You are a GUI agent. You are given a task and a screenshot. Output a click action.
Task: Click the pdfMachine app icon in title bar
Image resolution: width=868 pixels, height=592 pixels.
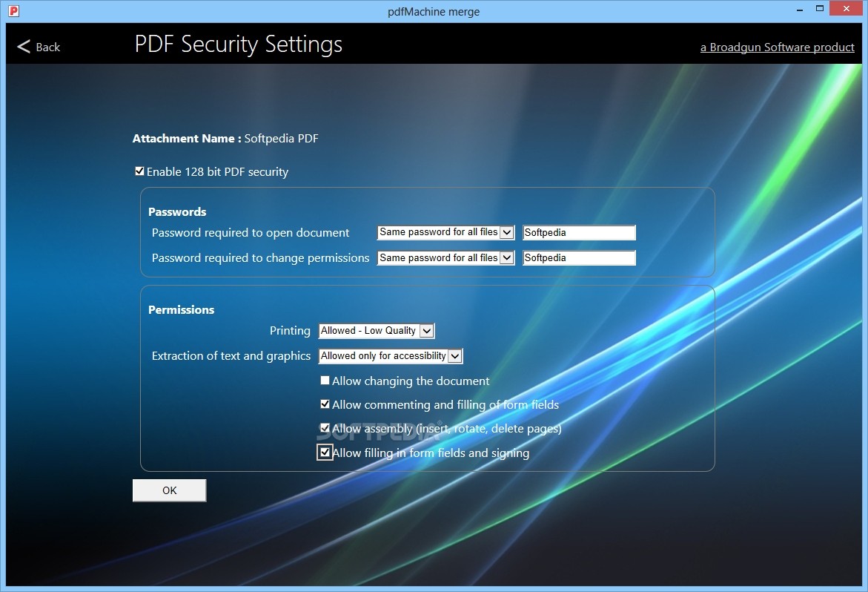coord(13,10)
